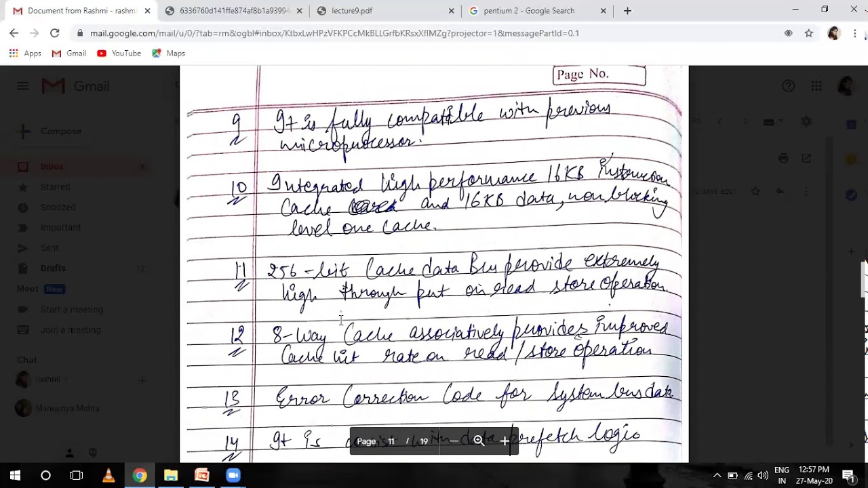Zoom in the document with the plus button

(505, 441)
